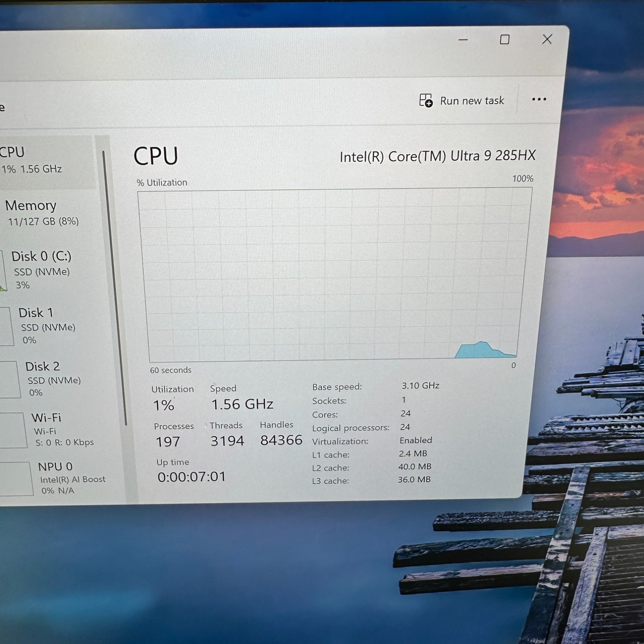The image size is (644, 644).
Task: Click the Intel(R) AI Boost label
Action: pos(73,480)
